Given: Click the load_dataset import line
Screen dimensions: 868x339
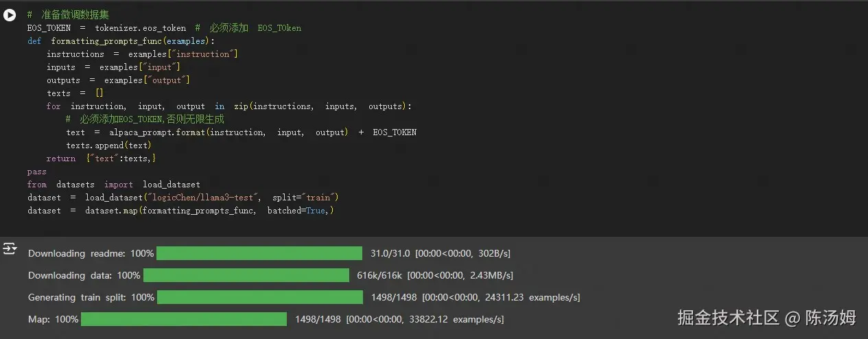Looking at the screenshot, I should (114, 185).
